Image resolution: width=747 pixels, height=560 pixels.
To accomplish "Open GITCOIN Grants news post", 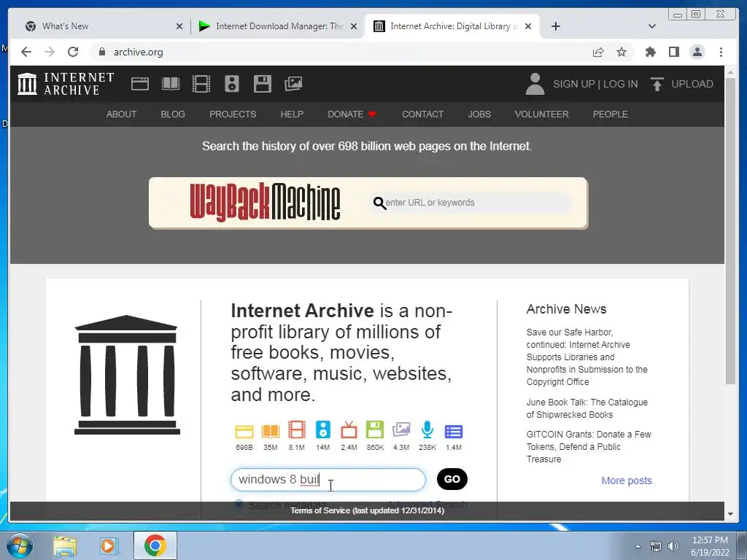I will coord(589,447).
